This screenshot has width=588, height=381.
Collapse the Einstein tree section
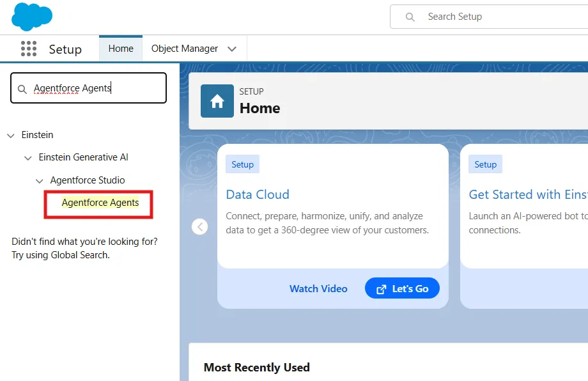(11, 136)
